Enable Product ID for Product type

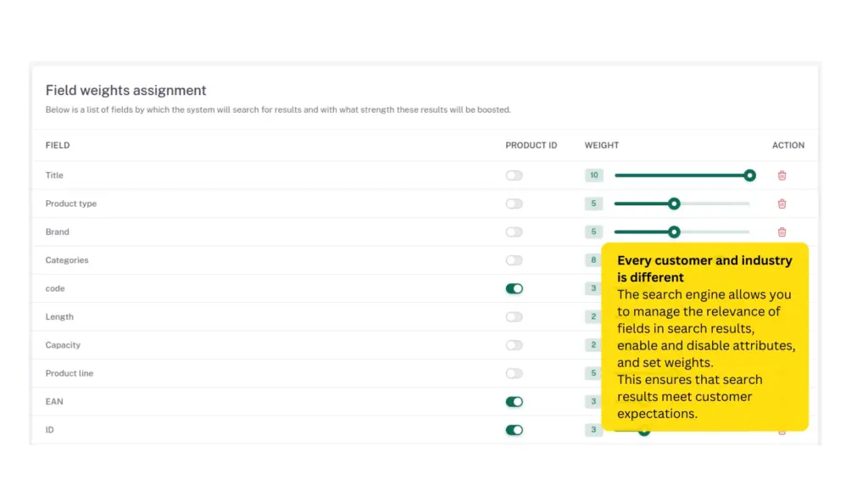coord(514,204)
